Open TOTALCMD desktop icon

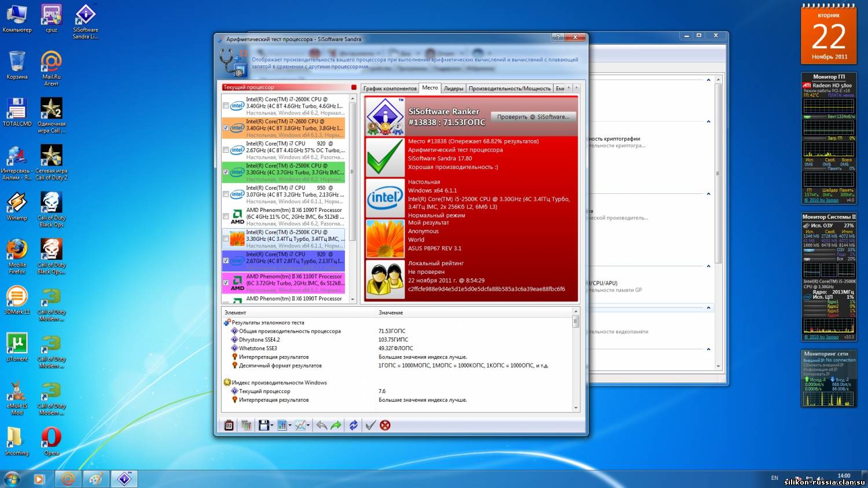pyautogui.click(x=17, y=112)
